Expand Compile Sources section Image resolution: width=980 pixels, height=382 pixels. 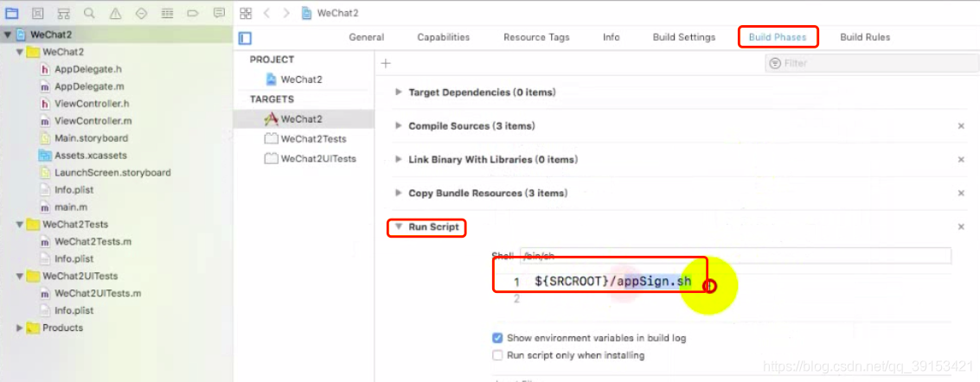399,126
